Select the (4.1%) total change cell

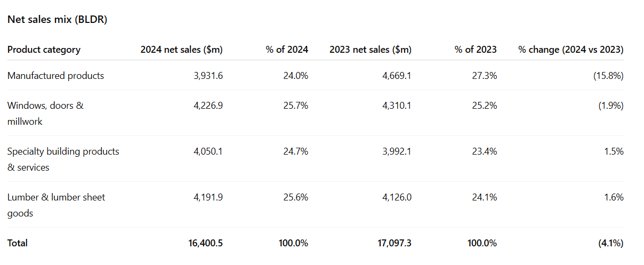tap(610, 243)
